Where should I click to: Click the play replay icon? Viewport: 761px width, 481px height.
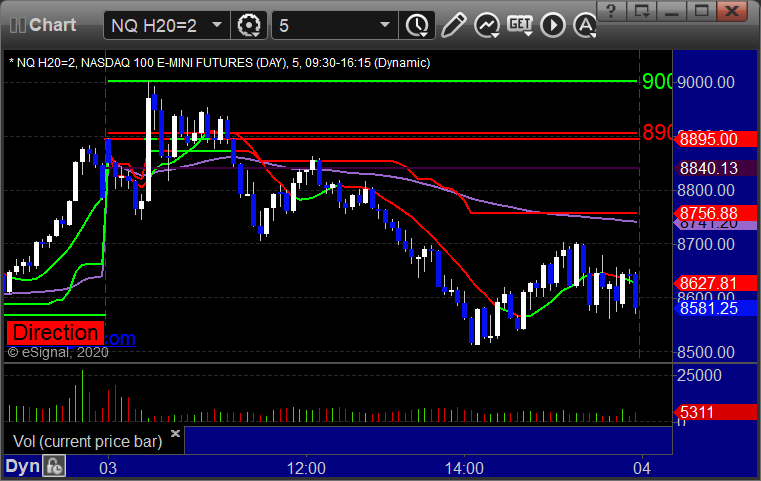click(553, 25)
